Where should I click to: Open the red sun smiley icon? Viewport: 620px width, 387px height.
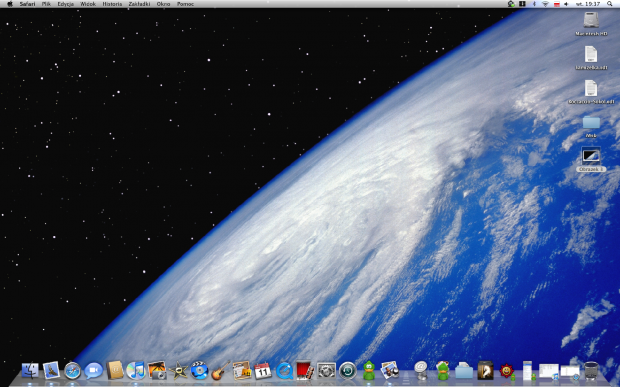(507, 372)
